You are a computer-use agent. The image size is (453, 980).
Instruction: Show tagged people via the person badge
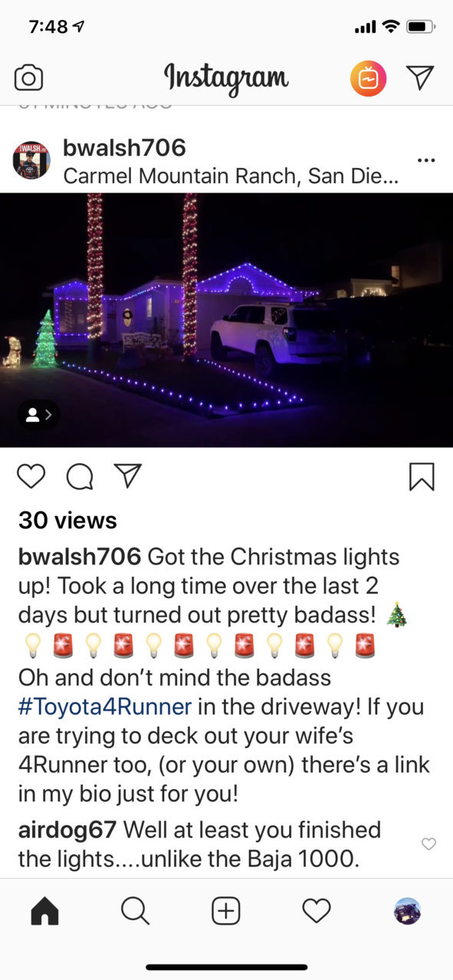[x=38, y=415]
